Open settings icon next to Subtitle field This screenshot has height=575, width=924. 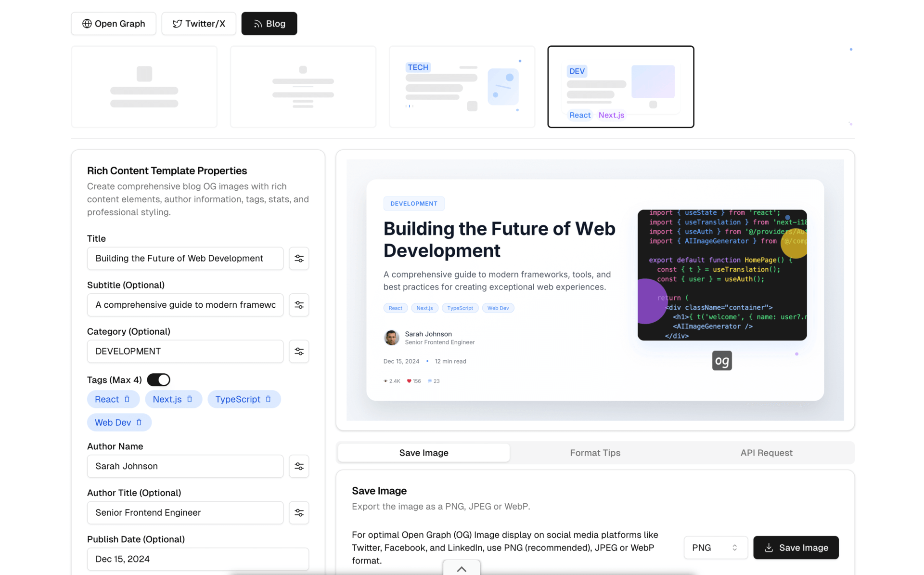pos(299,305)
